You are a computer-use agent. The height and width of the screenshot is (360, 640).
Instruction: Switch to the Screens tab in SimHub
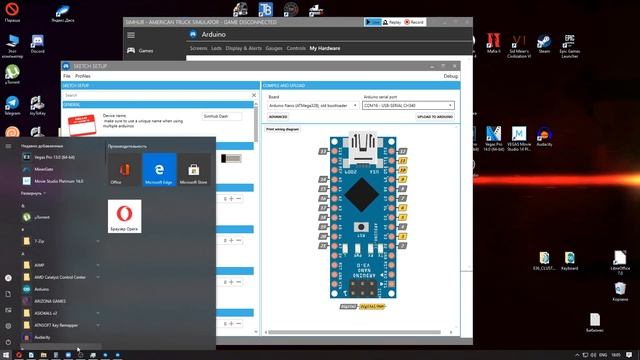coord(198,48)
